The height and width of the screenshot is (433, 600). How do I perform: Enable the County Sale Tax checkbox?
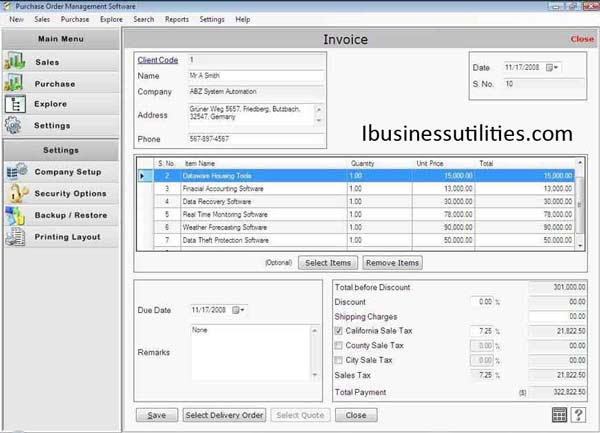click(338, 345)
